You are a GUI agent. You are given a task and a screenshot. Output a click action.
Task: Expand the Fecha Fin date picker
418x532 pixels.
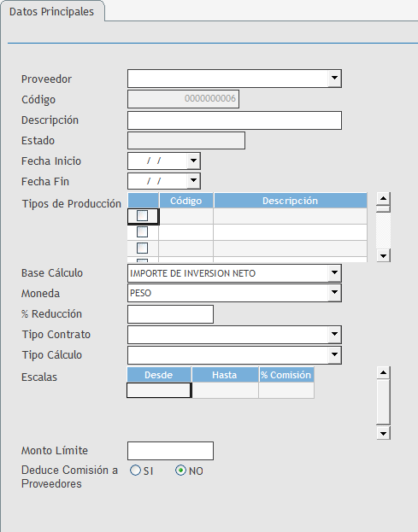[193, 181]
